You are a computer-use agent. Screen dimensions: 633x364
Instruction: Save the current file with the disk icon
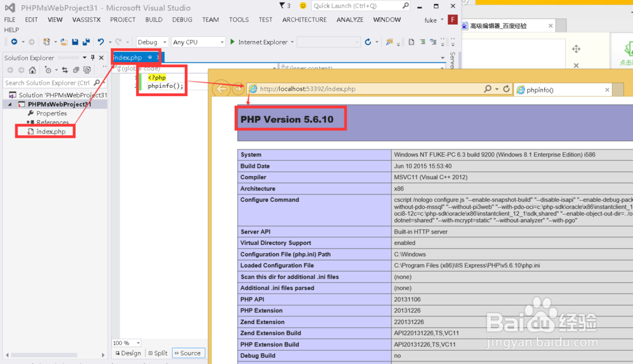75,42
